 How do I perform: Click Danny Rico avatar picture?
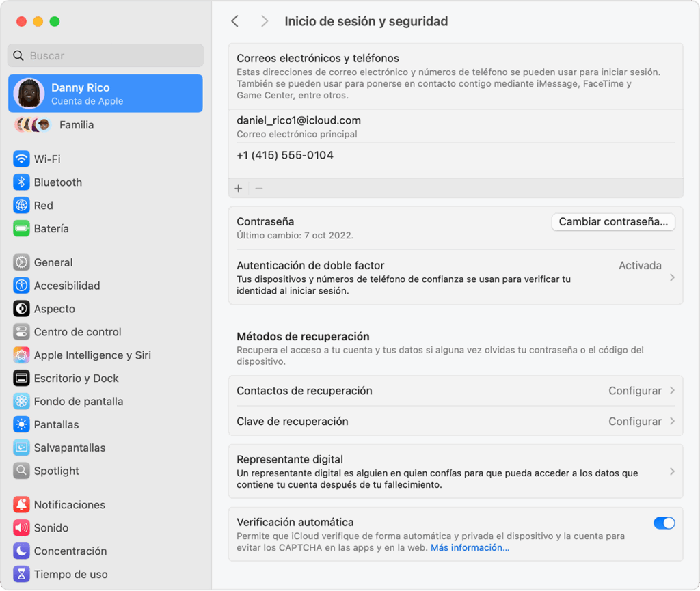29,94
